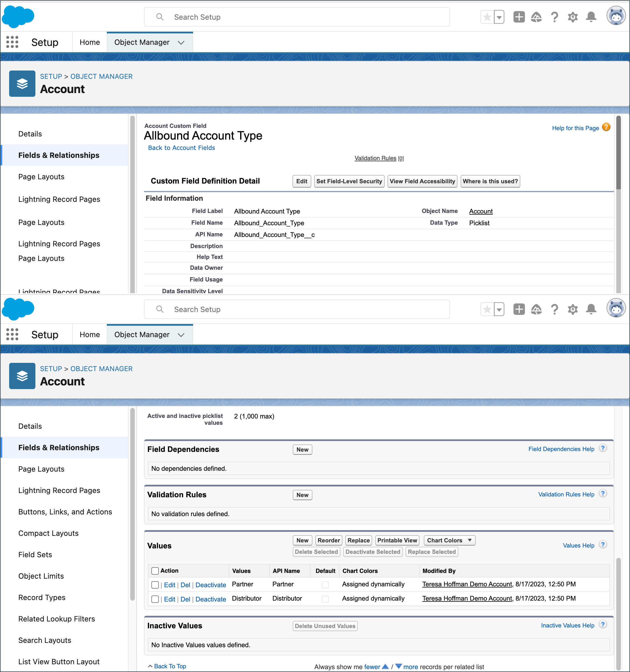The width and height of the screenshot is (630, 672).
Task: Click favorites star in the picklist Values window
Action: coord(487,309)
